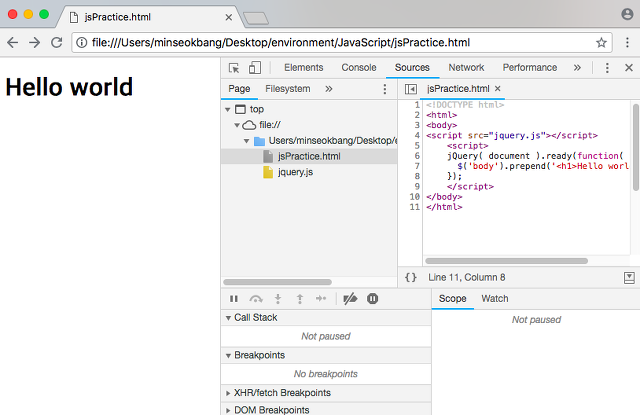Collapse the Users/minseokbang folder node
Screen dimensions: 640x415
[246, 141]
